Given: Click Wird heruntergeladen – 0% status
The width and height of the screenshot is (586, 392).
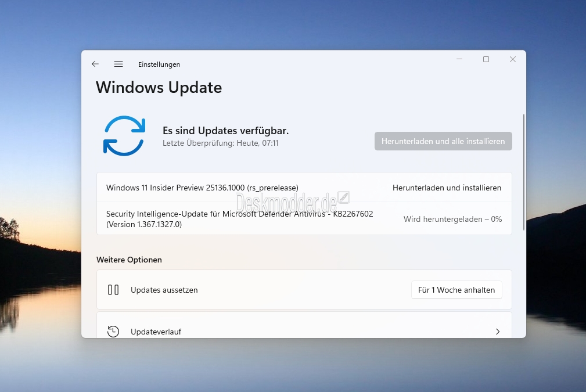Looking at the screenshot, I should (452, 219).
